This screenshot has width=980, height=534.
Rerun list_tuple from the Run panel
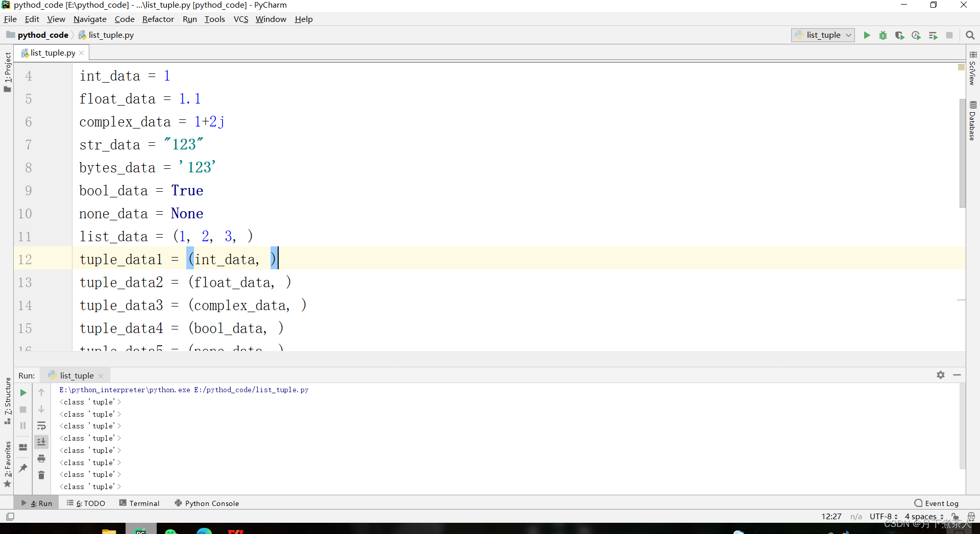click(23, 393)
